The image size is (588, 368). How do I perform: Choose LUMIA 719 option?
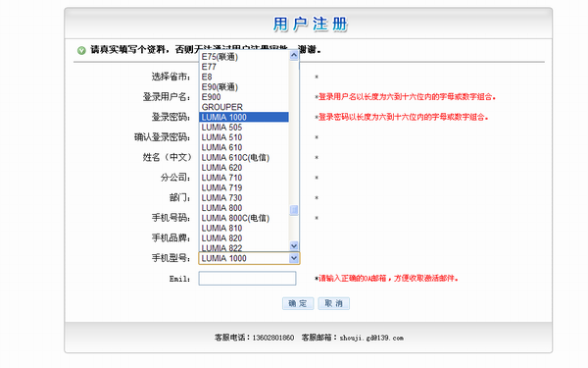point(244,187)
